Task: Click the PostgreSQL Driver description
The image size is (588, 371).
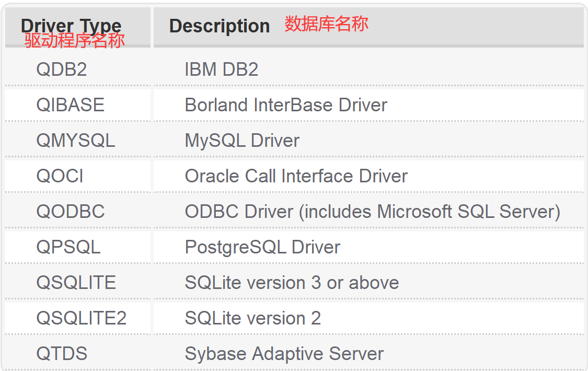Action: [x=262, y=247]
